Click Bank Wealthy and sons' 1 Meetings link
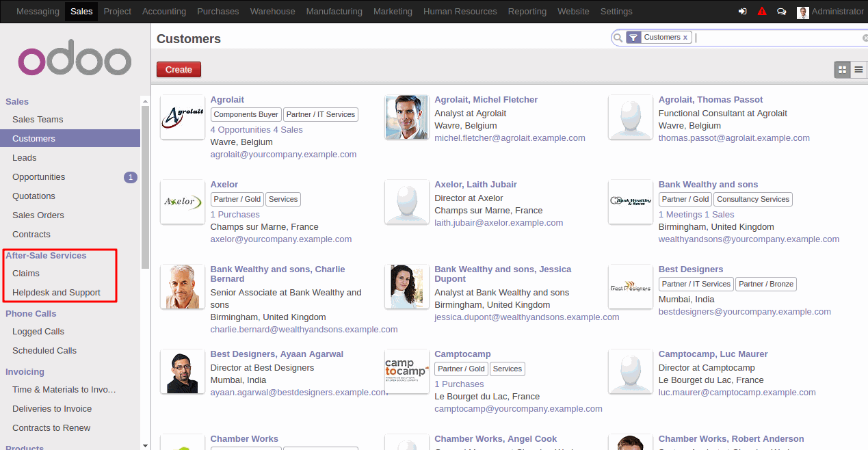Viewport: 868px width, 450px height. 681,215
